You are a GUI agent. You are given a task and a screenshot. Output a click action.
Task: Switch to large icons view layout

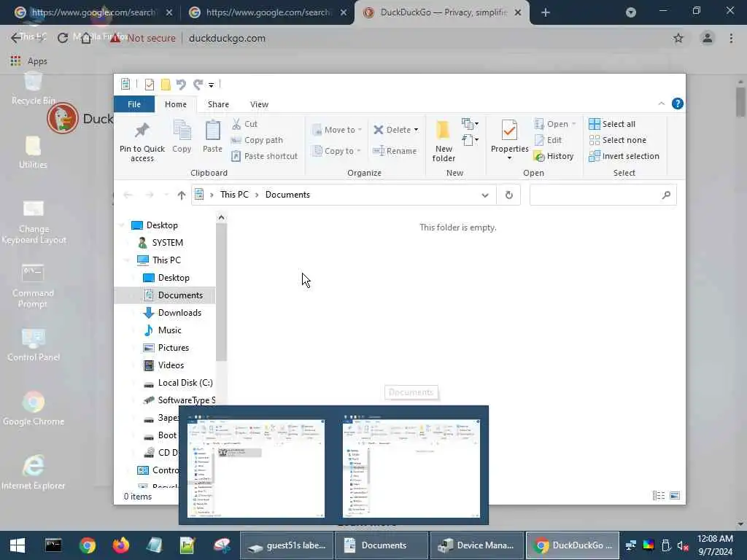[675, 496]
